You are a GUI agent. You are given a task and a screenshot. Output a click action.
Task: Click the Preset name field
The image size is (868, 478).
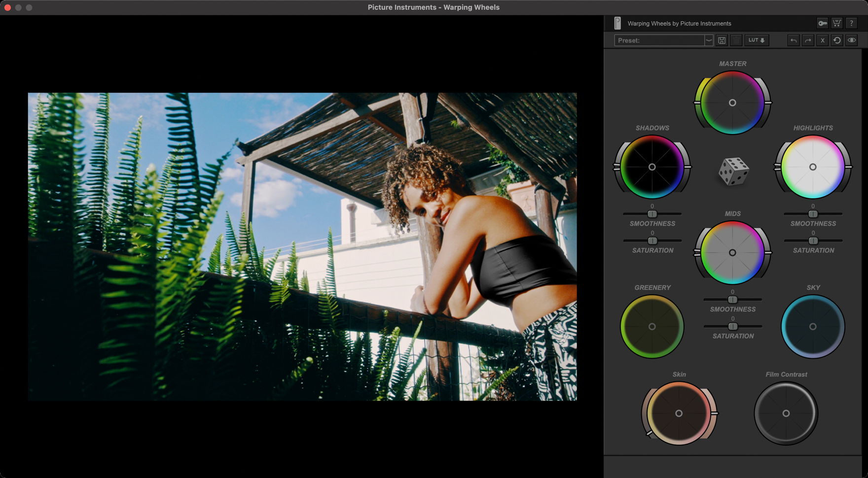point(659,40)
